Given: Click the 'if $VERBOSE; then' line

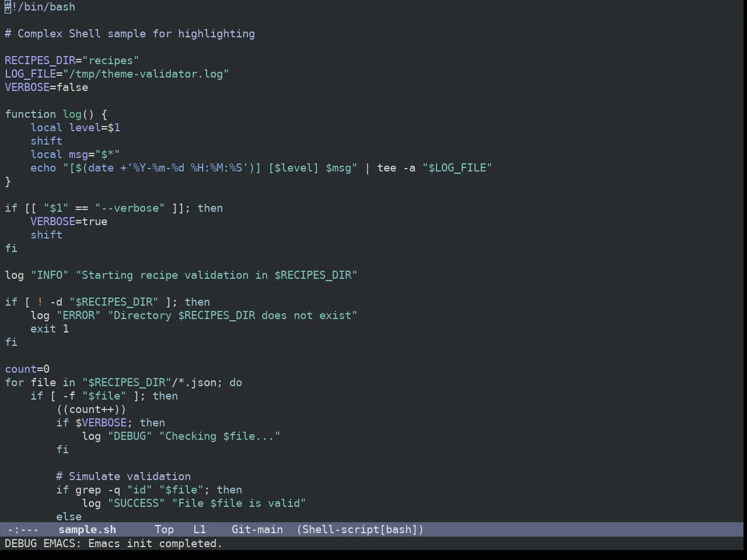Looking at the screenshot, I should click(x=110, y=423).
